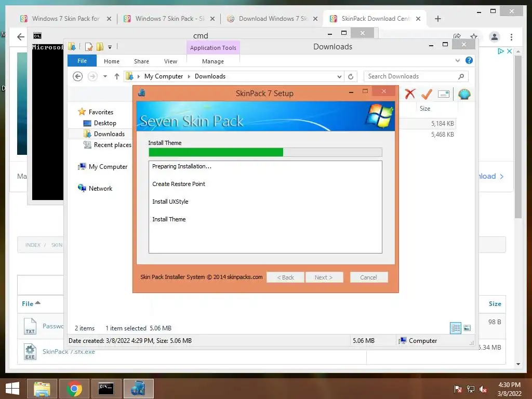This screenshot has height=399, width=532.
Task: Expand the address bar history dropdown
Action: pos(339,77)
